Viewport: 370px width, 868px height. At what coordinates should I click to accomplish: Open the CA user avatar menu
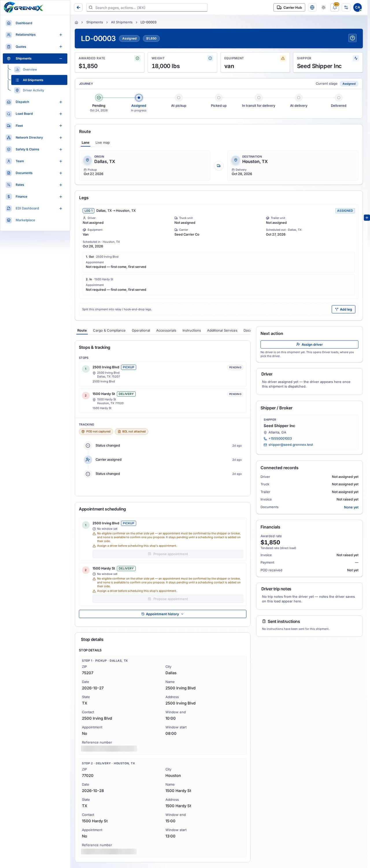coord(358,8)
